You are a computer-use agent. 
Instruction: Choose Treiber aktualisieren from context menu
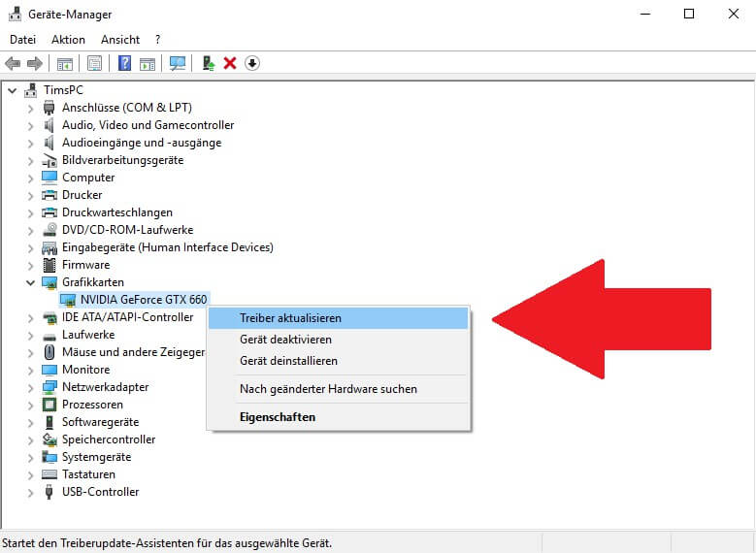(338, 318)
